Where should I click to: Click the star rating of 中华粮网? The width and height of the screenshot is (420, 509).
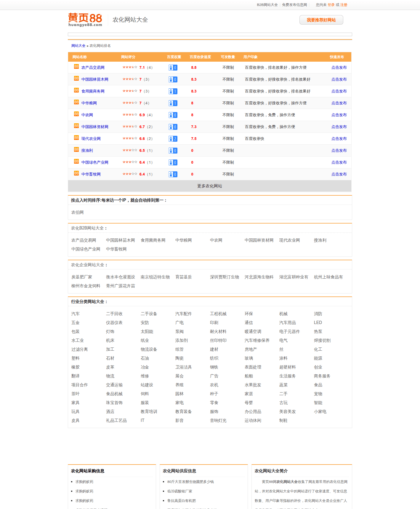coord(130,103)
